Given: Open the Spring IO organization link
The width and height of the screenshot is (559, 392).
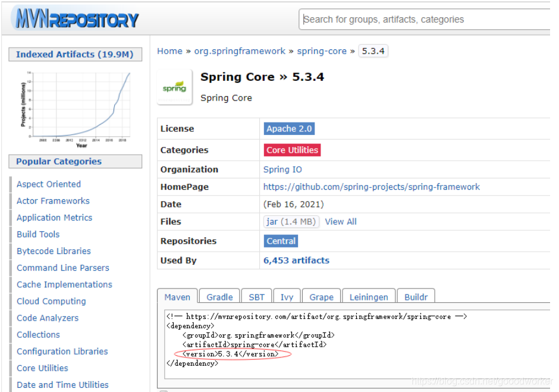Looking at the screenshot, I should 282,170.
